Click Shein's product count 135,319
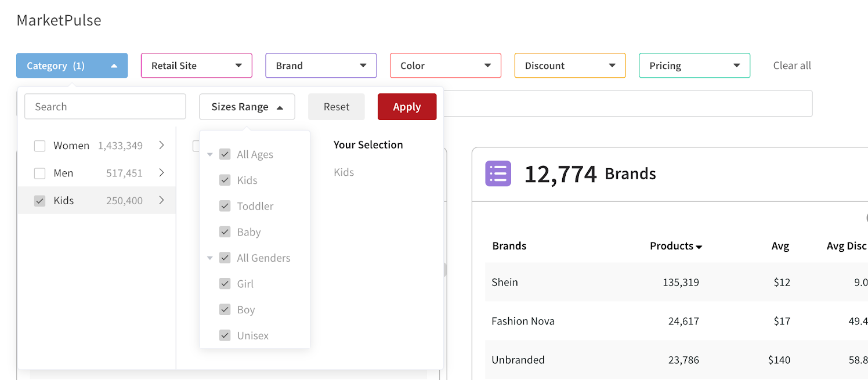This screenshot has height=380, width=868. [681, 283]
